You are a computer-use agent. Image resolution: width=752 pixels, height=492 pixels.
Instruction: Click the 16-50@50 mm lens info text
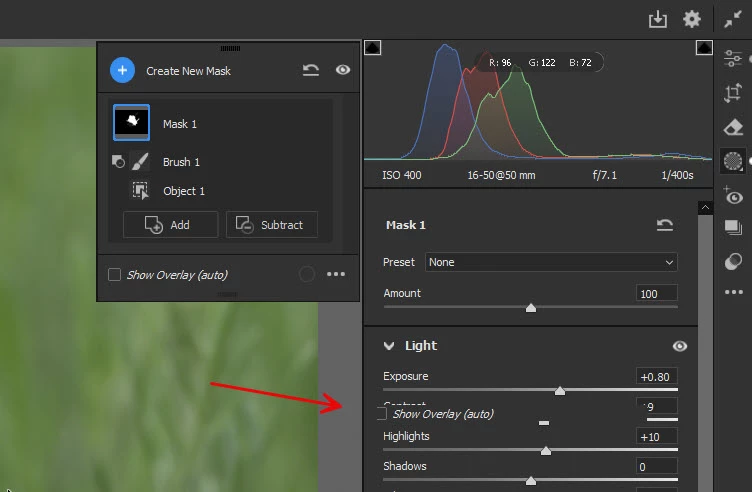[501, 175]
